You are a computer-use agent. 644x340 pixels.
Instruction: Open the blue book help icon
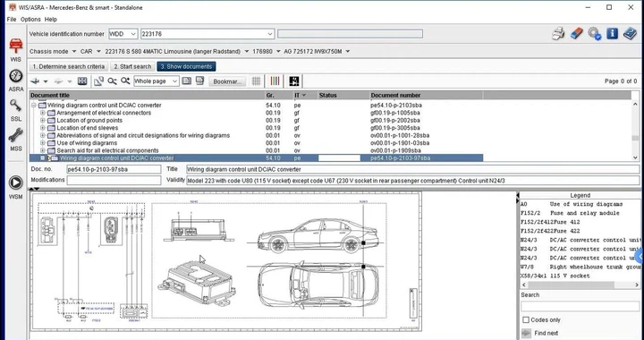(630, 34)
